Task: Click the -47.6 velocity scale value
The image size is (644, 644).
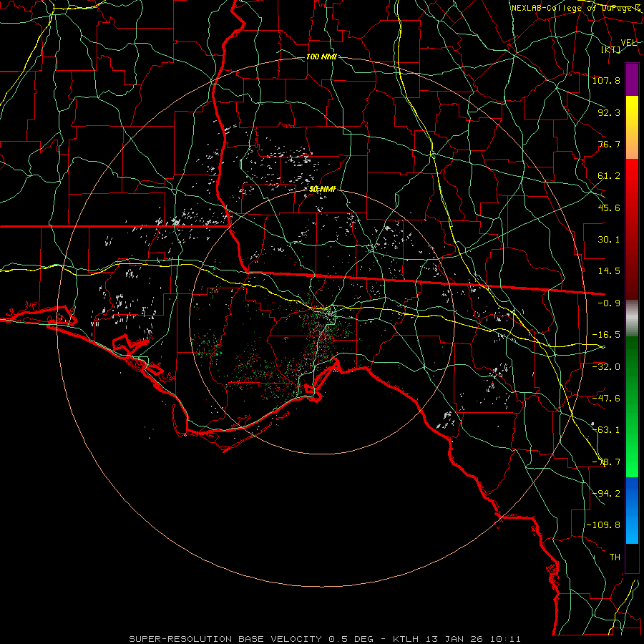Action: [606, 399]
